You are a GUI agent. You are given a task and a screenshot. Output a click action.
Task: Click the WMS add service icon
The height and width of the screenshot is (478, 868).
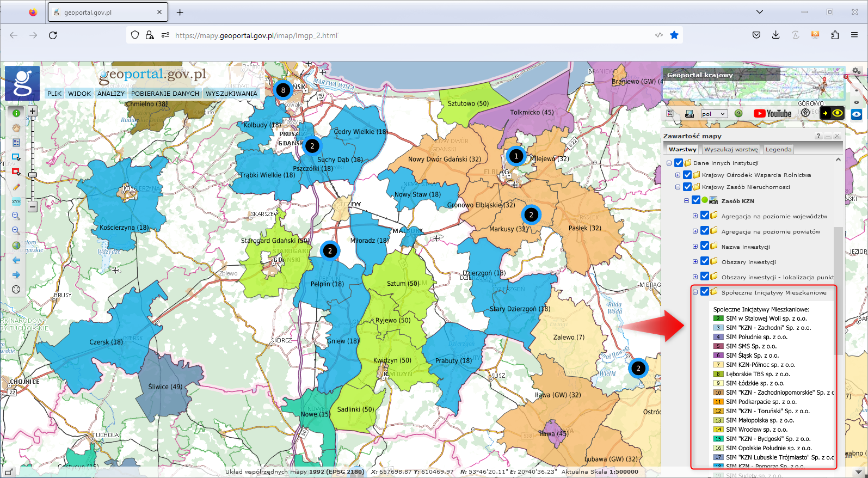point(690,114)
